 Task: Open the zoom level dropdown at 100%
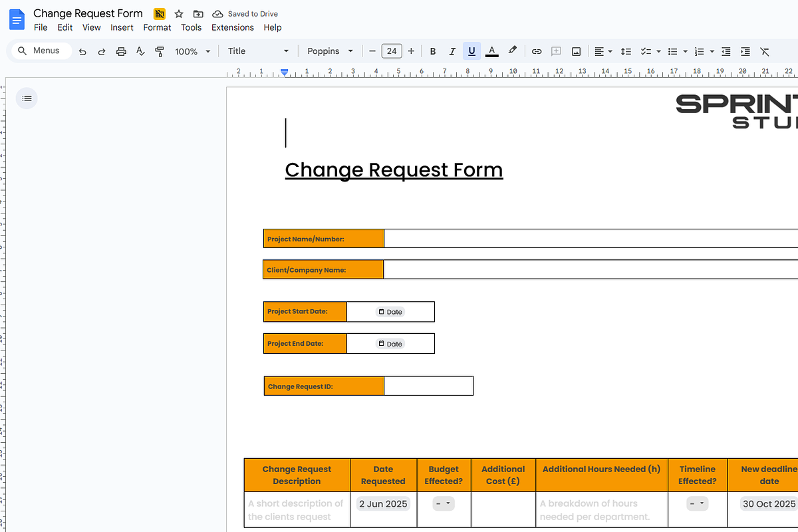click(x=193, y=51)
